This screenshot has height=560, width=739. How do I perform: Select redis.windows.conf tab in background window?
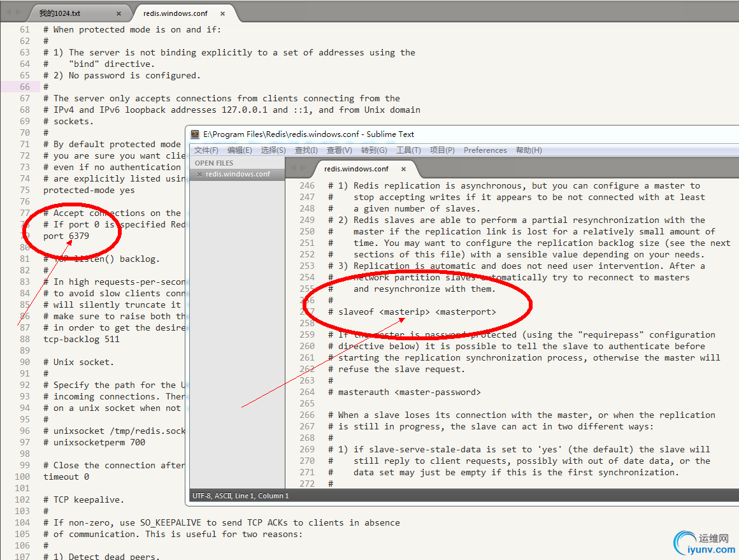[175, 13]
